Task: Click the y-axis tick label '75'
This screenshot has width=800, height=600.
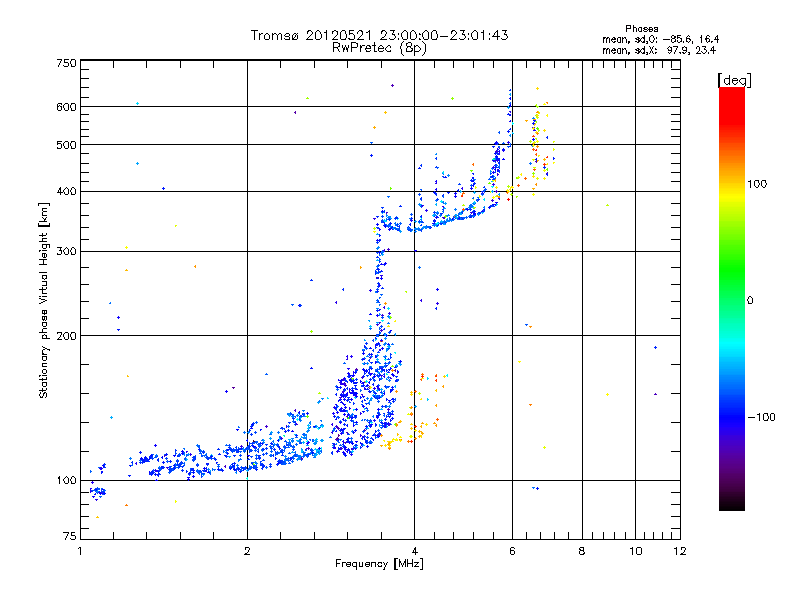Action: (x=70, y=536)
